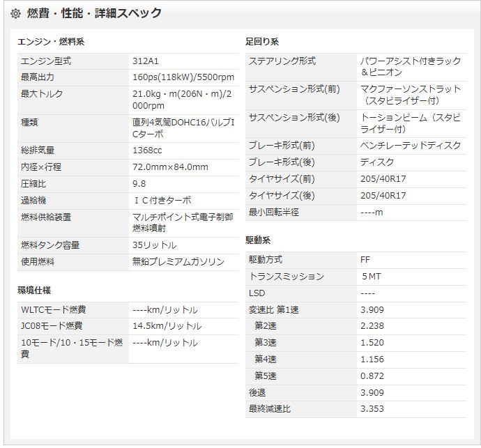Click the サスペンション形式(後) label

tap(294, 118)
